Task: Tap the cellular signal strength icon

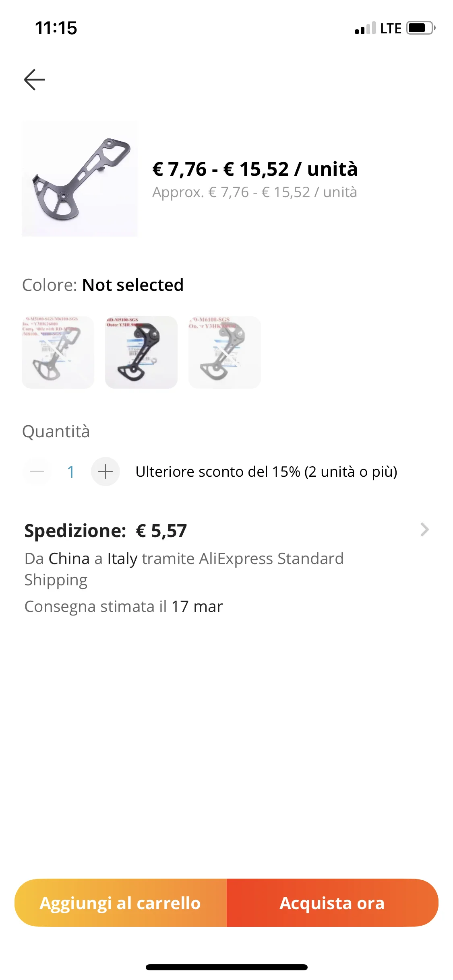Action: (365, 28)
